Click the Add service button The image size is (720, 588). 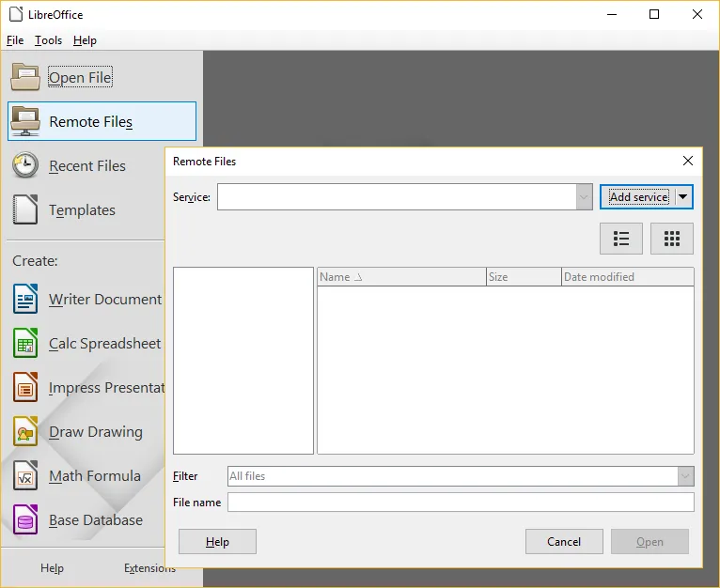(x=638, y=197)
